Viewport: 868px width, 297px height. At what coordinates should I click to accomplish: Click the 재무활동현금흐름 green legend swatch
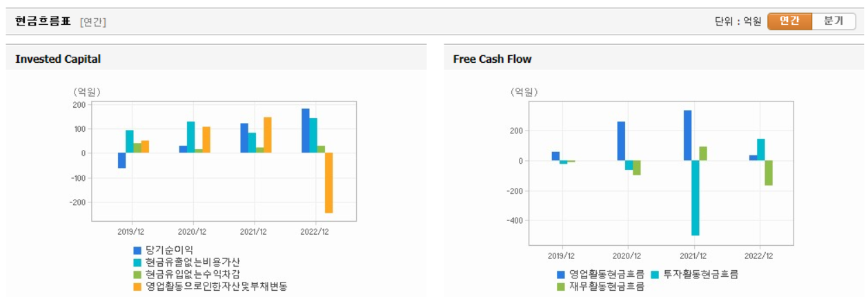click(x=560, y=286)
